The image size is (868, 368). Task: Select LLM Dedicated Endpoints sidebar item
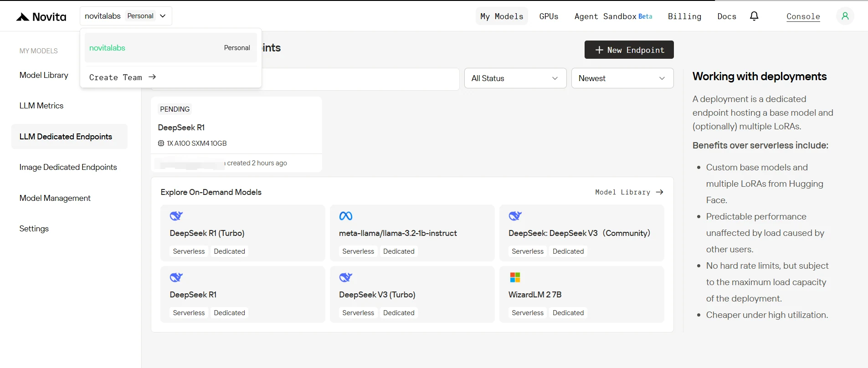[x=69, y=137]
